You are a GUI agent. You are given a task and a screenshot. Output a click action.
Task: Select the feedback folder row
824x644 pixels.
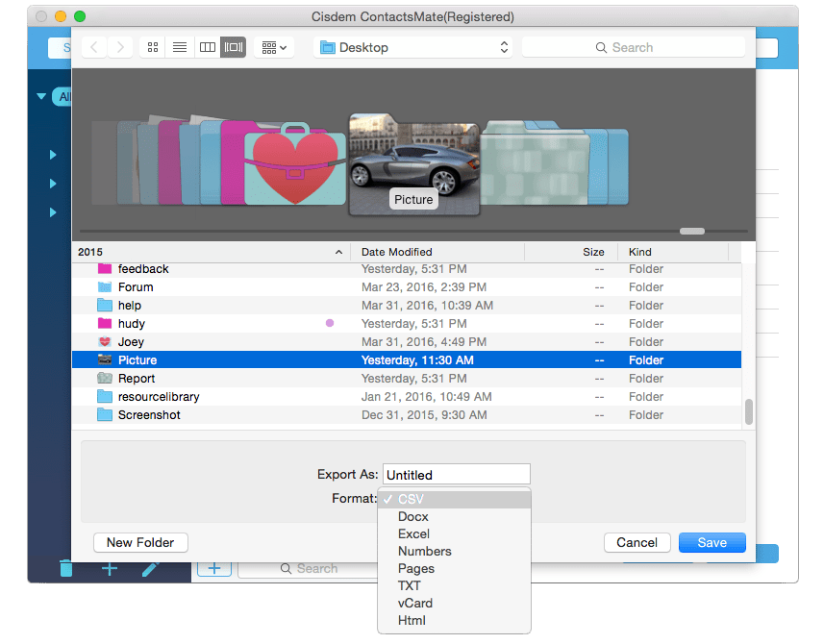click(407, 269)
